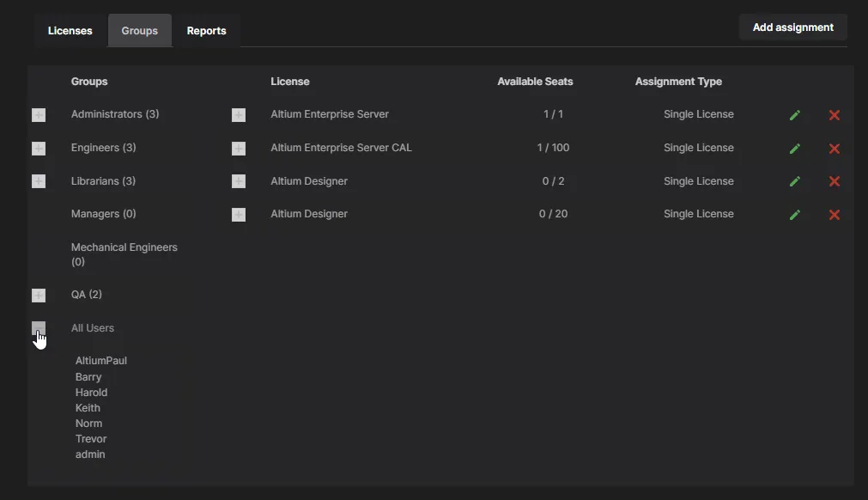Expand the Engineers (3) group
868x500 pixels.
pos(39,149)
